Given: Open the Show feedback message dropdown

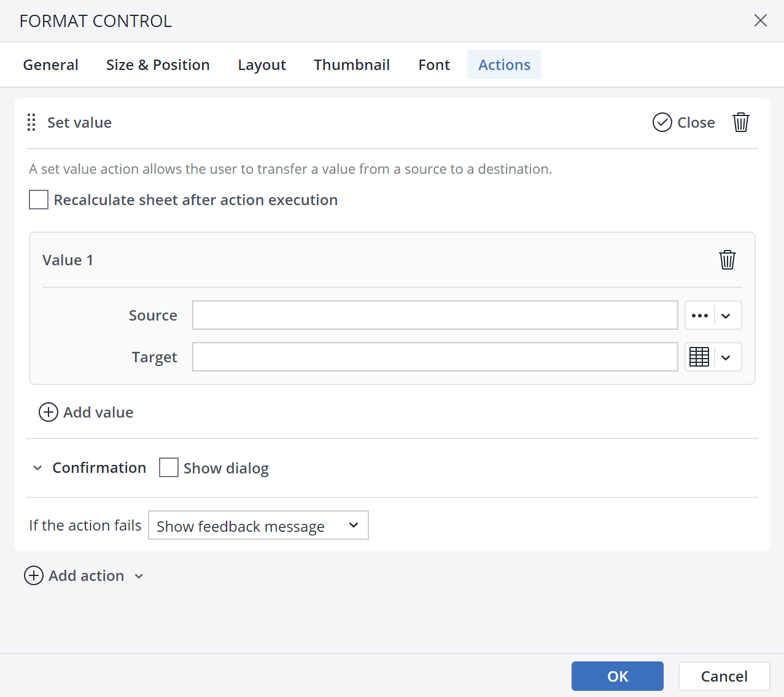Looking at the screenshot, I should pos(258,525).
